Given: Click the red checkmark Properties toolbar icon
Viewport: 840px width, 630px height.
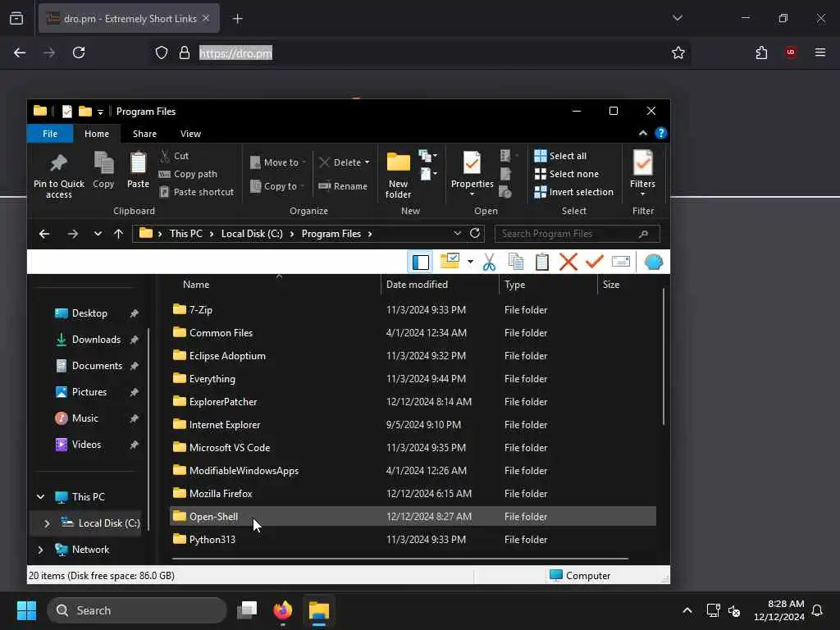Looking at the screenshot, I should coord(594,262).
